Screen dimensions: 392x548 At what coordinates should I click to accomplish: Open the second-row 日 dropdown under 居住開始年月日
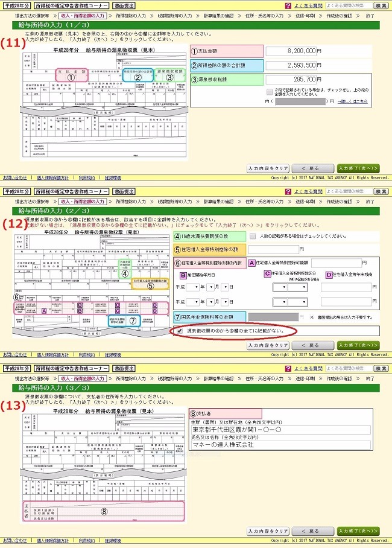tap(225, 302)
